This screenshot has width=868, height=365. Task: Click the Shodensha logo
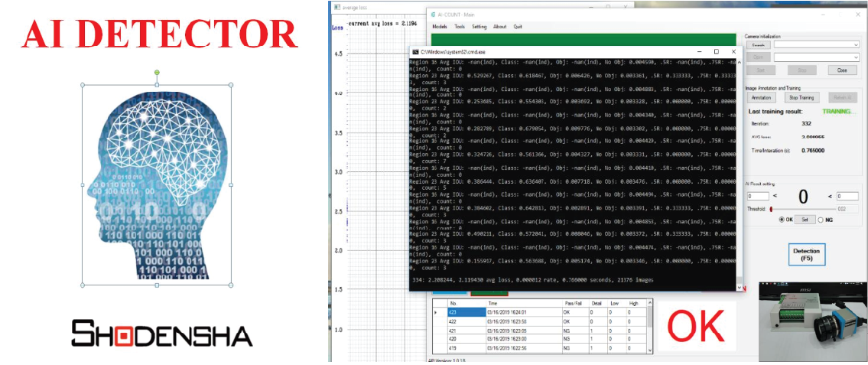(x=161, y=334)
